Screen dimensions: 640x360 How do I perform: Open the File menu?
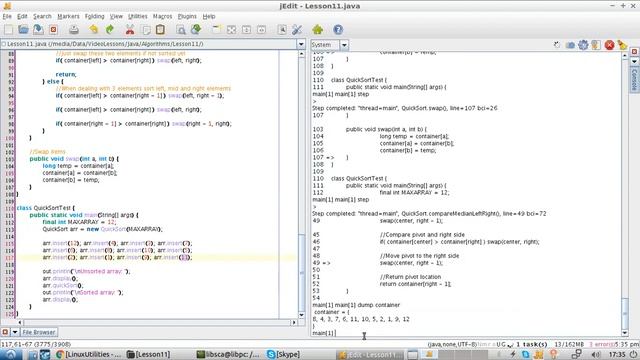click(x=7, y=16)
